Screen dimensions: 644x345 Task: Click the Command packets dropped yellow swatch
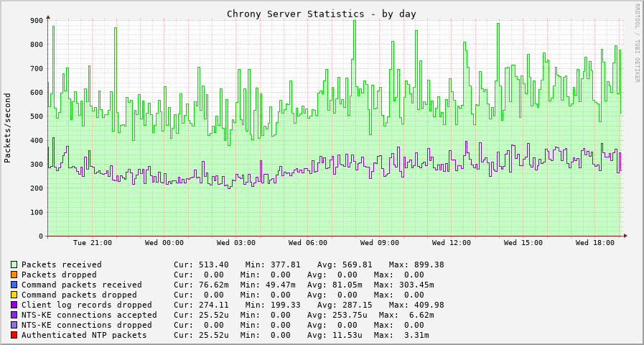tap(14, 295)
